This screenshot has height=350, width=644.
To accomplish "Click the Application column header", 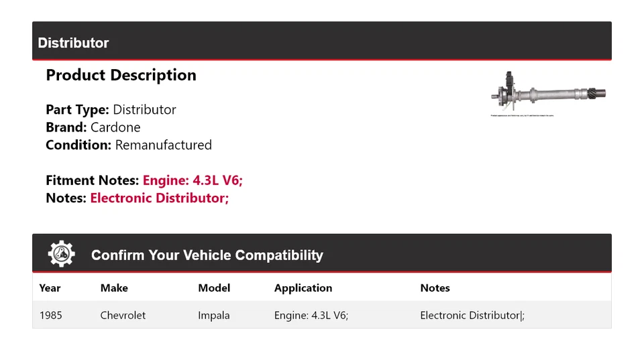I will (303, 288).
